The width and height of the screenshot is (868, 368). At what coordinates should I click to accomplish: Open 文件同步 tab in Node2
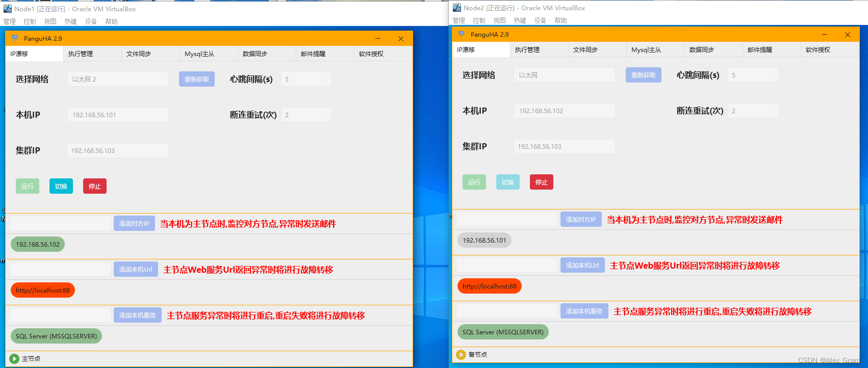pyautogui.click(x=597, y=49)
